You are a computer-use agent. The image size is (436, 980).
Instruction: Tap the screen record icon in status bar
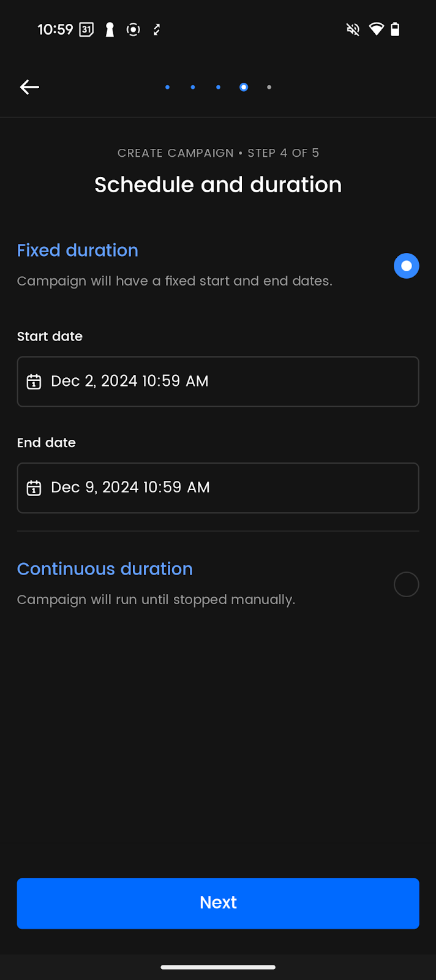pos(133,29)
